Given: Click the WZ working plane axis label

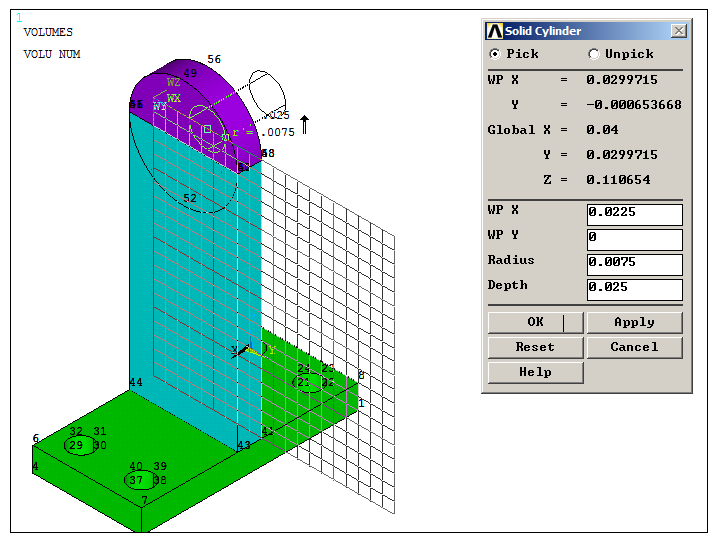Looking at the screenshot, I should [174, 82].
